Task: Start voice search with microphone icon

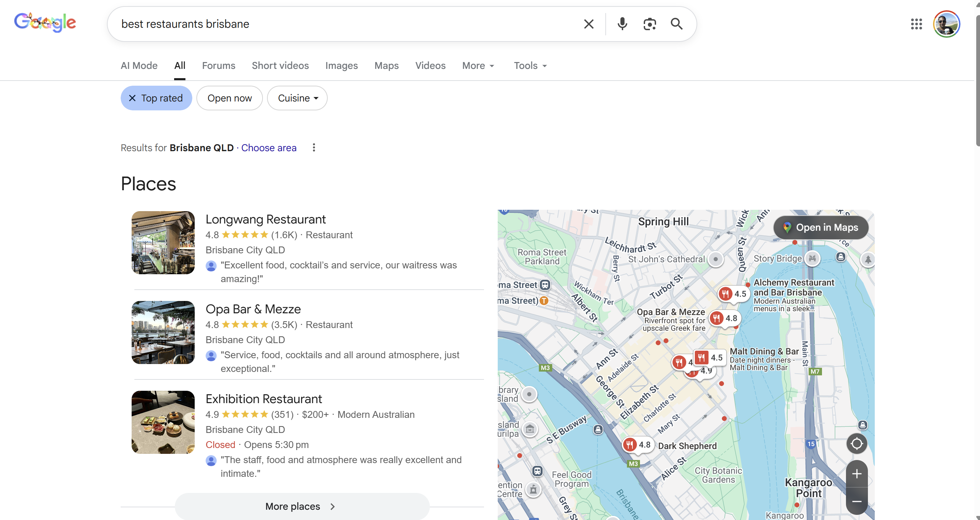Action: click(622, 24)
